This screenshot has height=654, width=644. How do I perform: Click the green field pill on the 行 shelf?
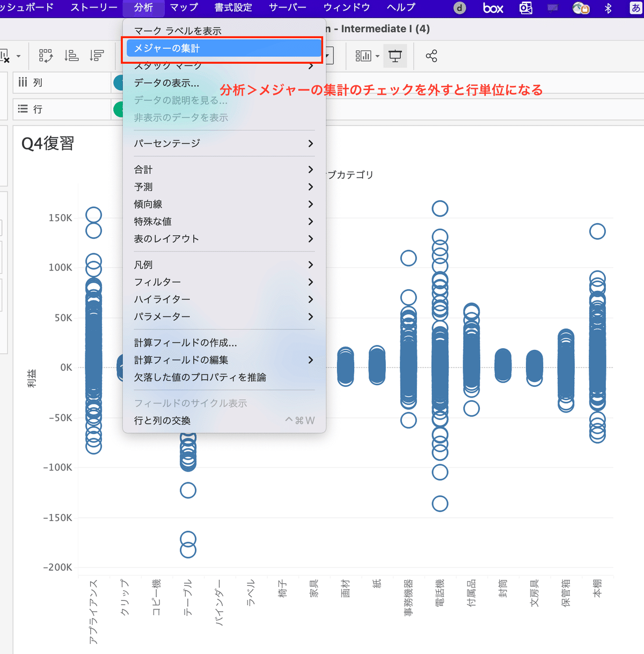pos(120,109)
